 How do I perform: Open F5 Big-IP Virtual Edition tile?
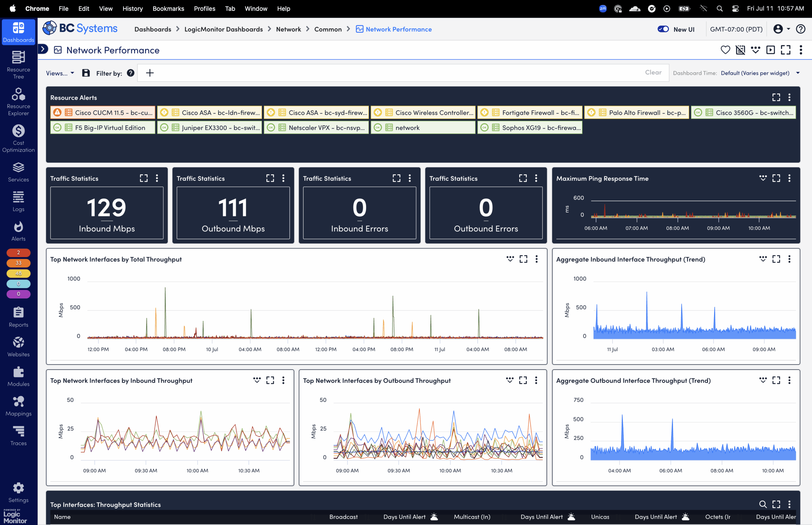pos(102,128)
